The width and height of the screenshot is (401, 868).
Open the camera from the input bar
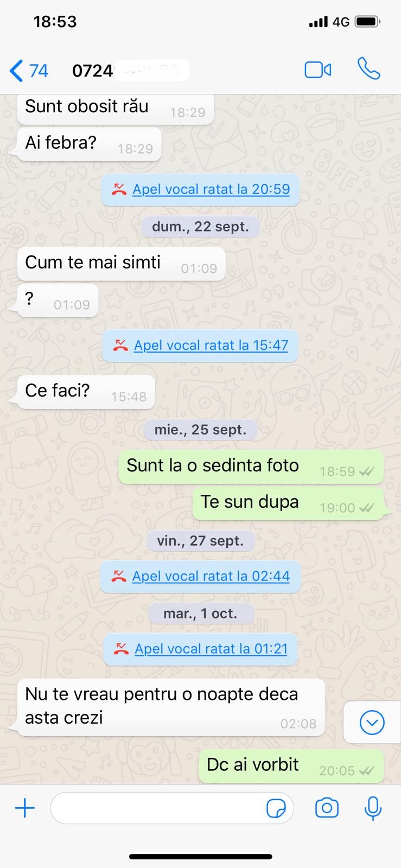click(x=327, y=808)
